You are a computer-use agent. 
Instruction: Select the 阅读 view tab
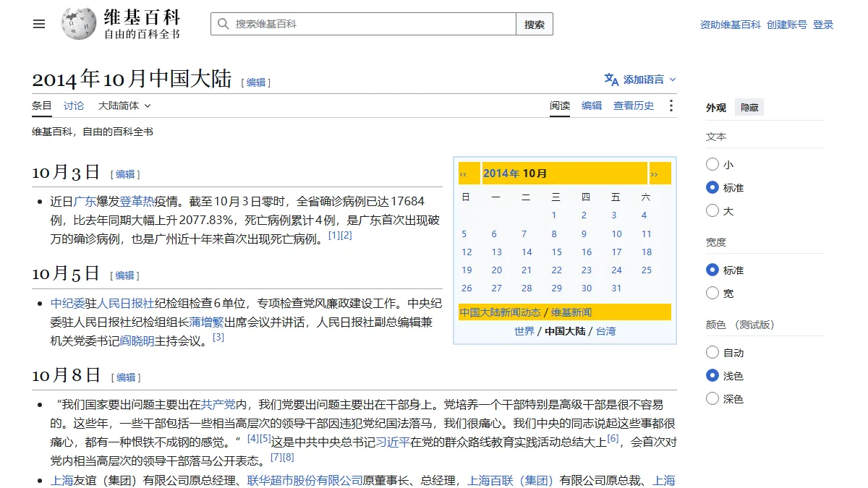coord(560,106)
